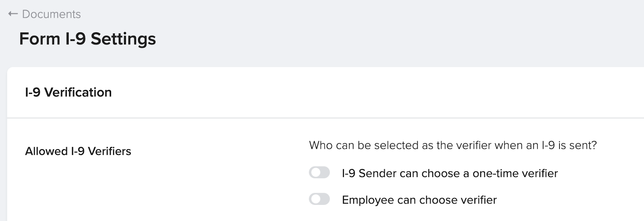Screen dimensions: 644x221
Task: Click the 'Who can be selected as the verifier' question
Action: click(x=452, y=145)
